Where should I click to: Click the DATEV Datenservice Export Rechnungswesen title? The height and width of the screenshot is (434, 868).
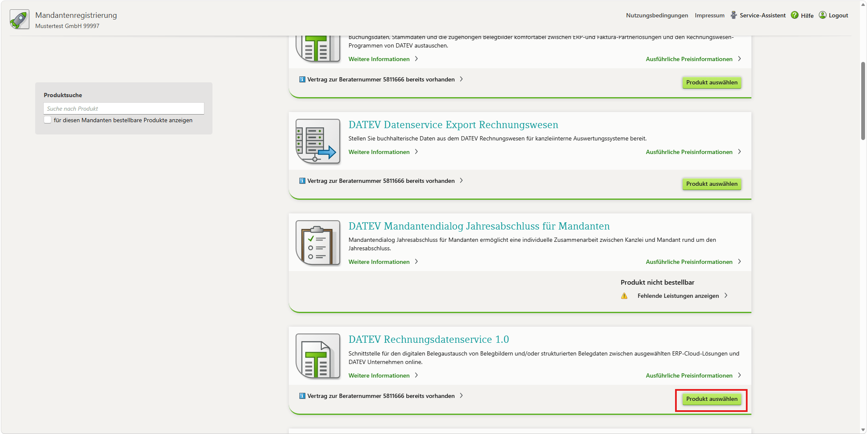[453, 125]
